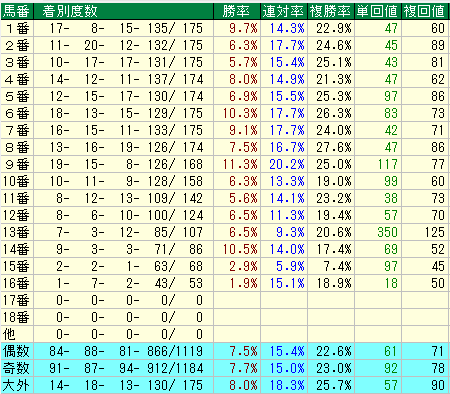The height and width of the screenshot is (394, 450).
Task: Select the 18番 row label
Action: pos(16,318)
